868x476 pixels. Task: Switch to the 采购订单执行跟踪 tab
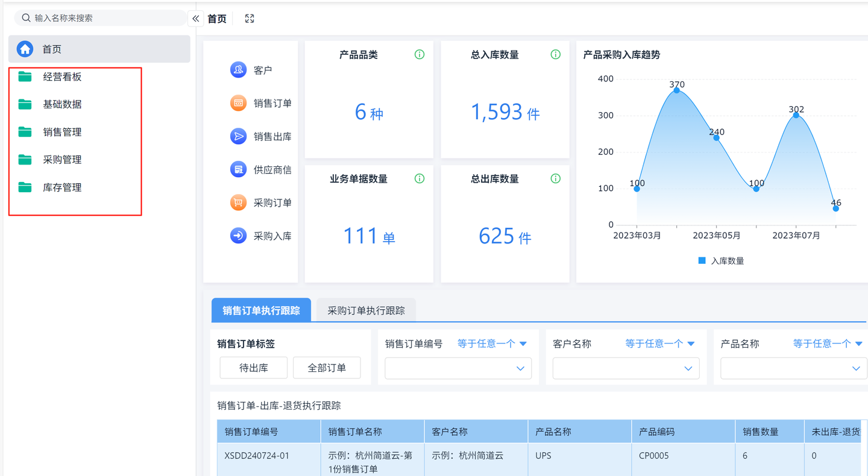click(x=365, y=309)
